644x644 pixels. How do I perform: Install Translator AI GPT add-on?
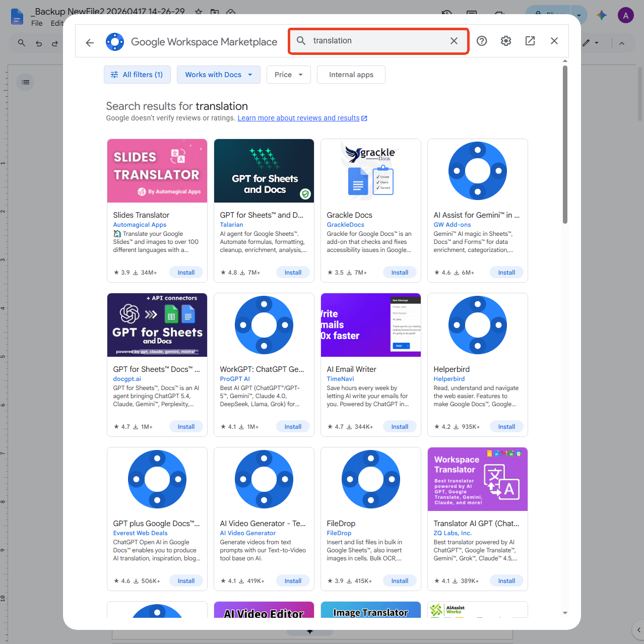point(506,581)
